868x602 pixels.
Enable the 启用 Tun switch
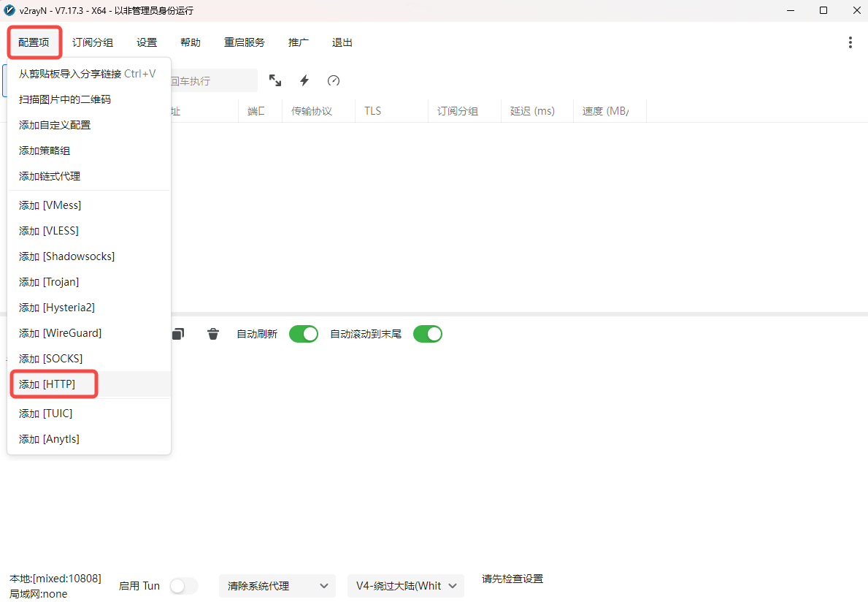184,586
